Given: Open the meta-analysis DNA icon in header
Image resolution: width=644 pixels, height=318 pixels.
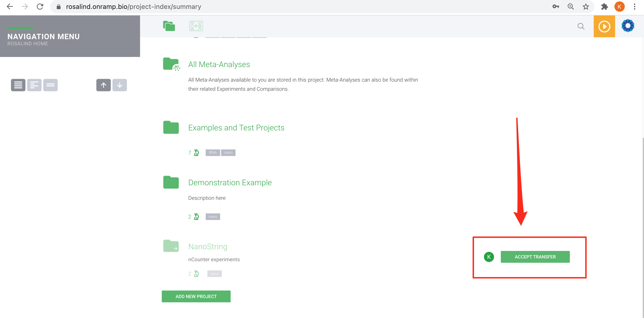Looking at the screenshot, I should click(196, 26).
